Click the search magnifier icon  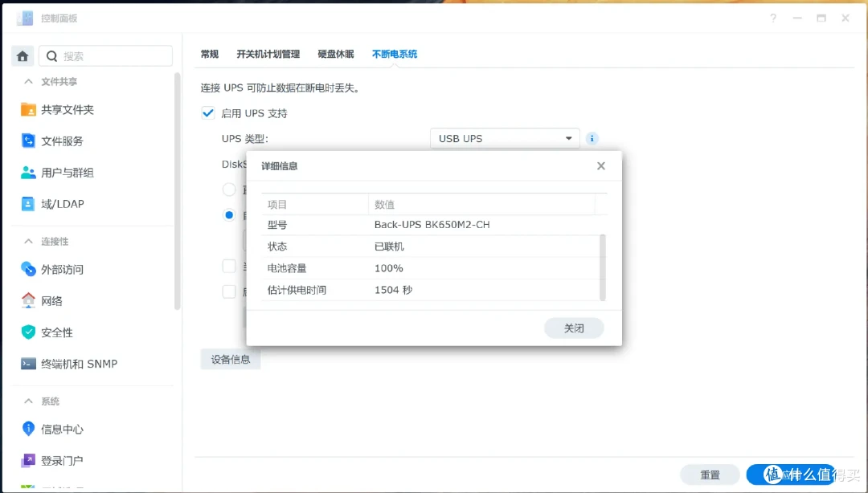(x=51, y=56)
